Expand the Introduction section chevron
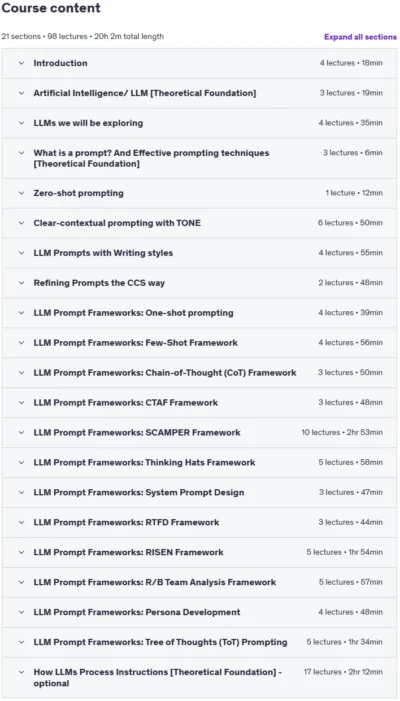 coord(21,63)
